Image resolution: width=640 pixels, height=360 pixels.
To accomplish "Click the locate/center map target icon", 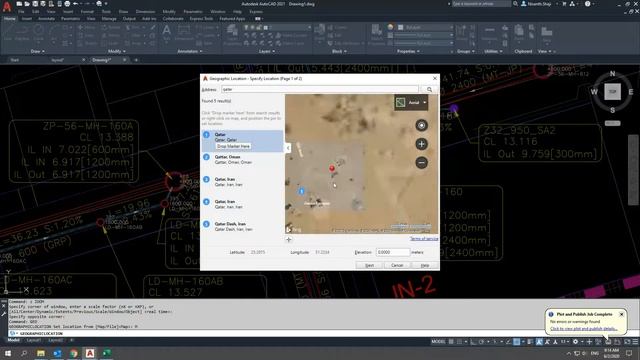I will [421, 125].
